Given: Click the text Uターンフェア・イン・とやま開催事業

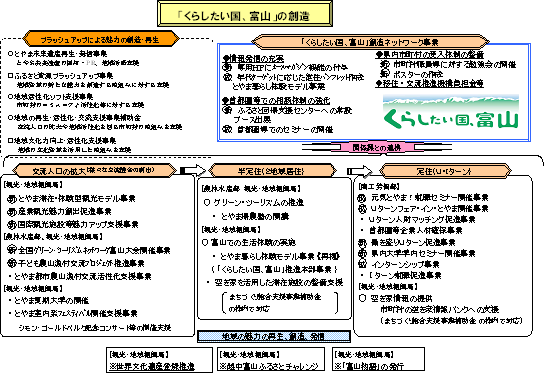Looking at the screenshot, I should (430, 209).
